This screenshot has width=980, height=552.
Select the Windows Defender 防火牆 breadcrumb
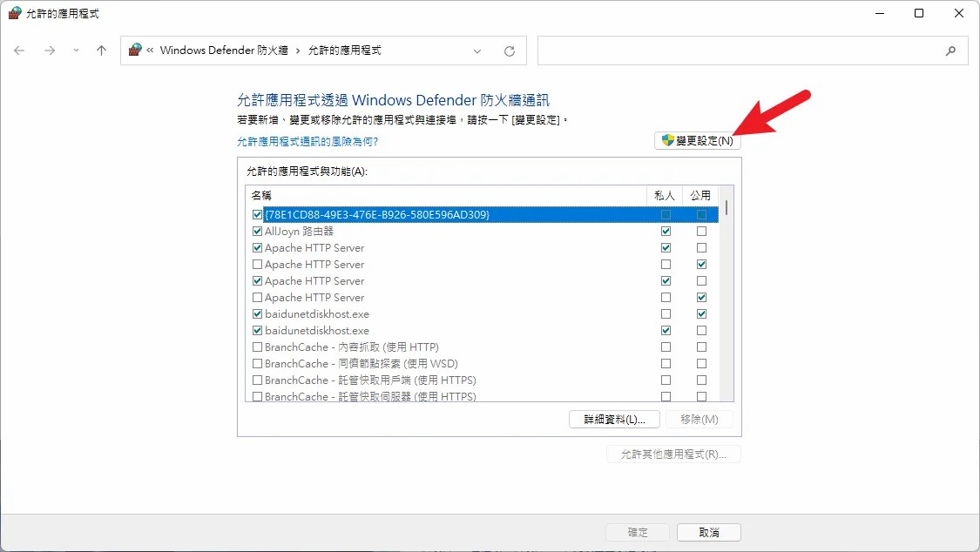pos(224,50)
